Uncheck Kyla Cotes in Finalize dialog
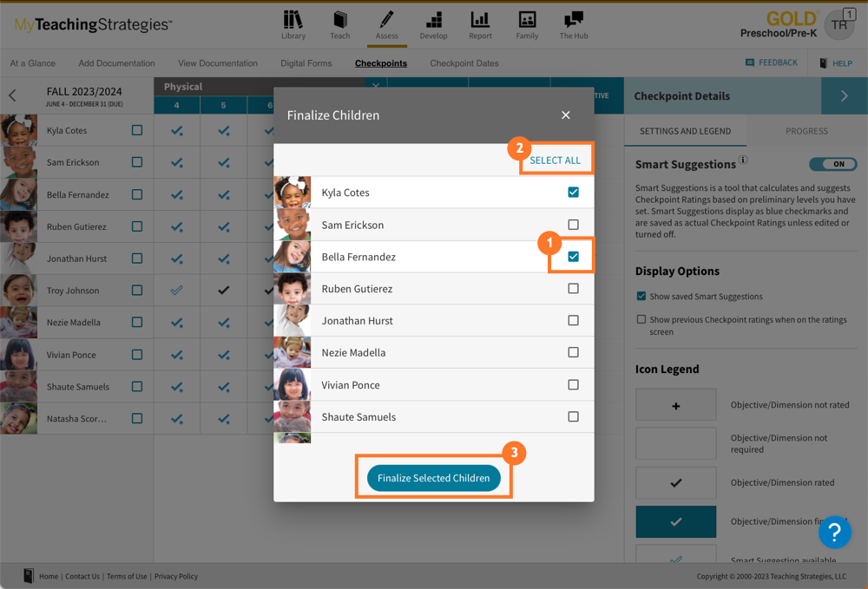868x589 pixels. [x=573, y=193]
